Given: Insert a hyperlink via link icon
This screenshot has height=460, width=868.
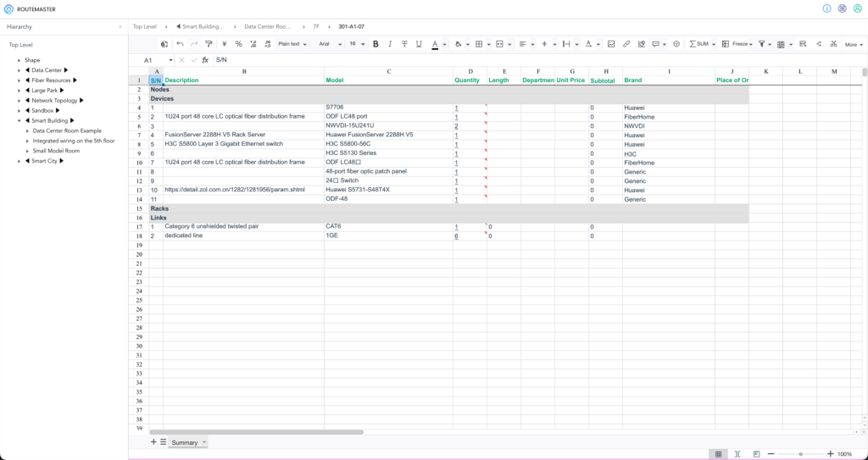Looking at the screenshot, I should pyautogui.click(x=626, y=44).
